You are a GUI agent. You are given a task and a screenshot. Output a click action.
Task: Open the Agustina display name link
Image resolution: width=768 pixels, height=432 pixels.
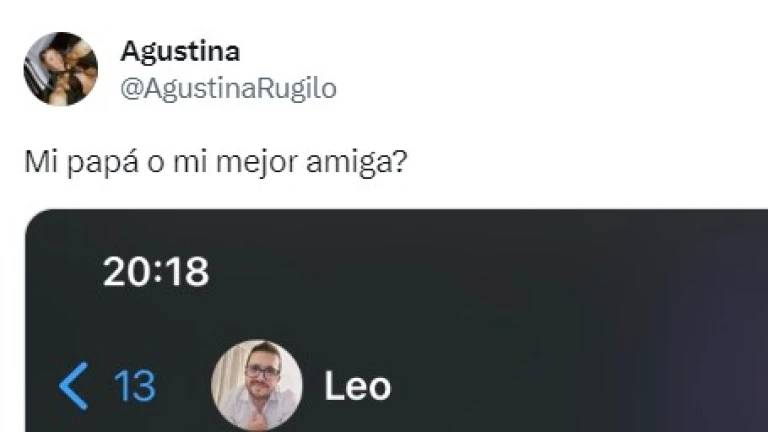point(180,51)
